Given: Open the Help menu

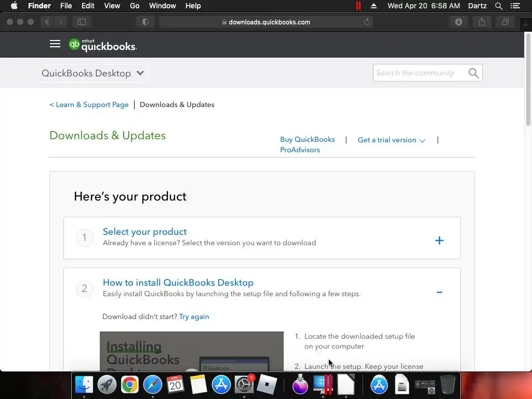Looking at the screenshot, I should (193, 6).
